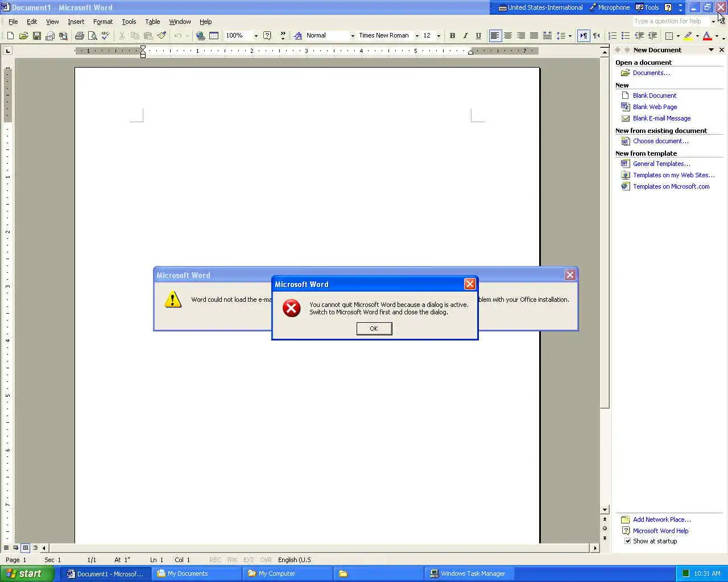728x582 pixels.
Task: Open the Edit menu
Action: click(32, 22)
